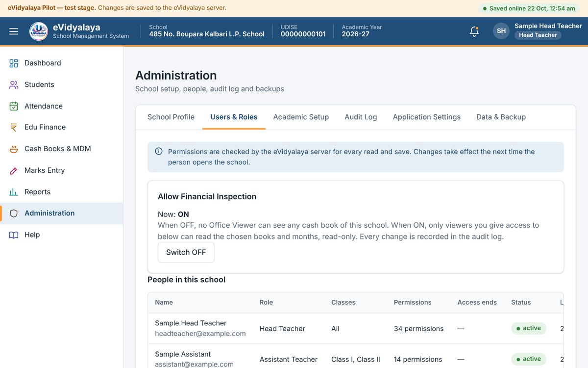Click the Sample Head Teacher user name
The width and height of the screenshot is (588, 368).
[548, 26]
